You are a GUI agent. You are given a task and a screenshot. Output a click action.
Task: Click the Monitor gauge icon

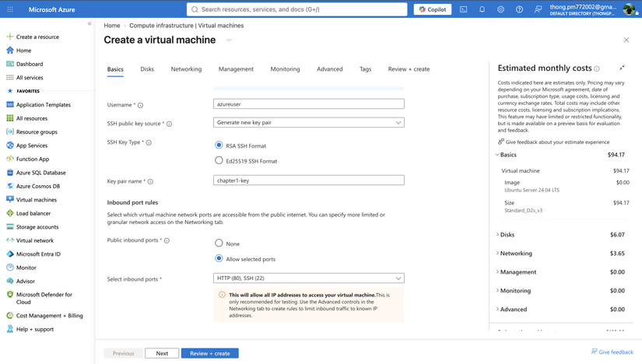pos(10,268)
